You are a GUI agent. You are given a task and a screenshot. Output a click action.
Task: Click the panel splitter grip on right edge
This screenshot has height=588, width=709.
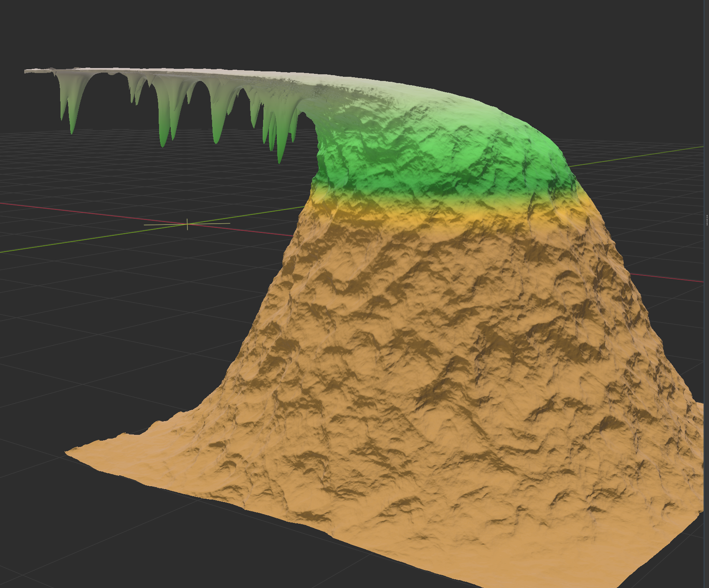[x=706, y=220]
